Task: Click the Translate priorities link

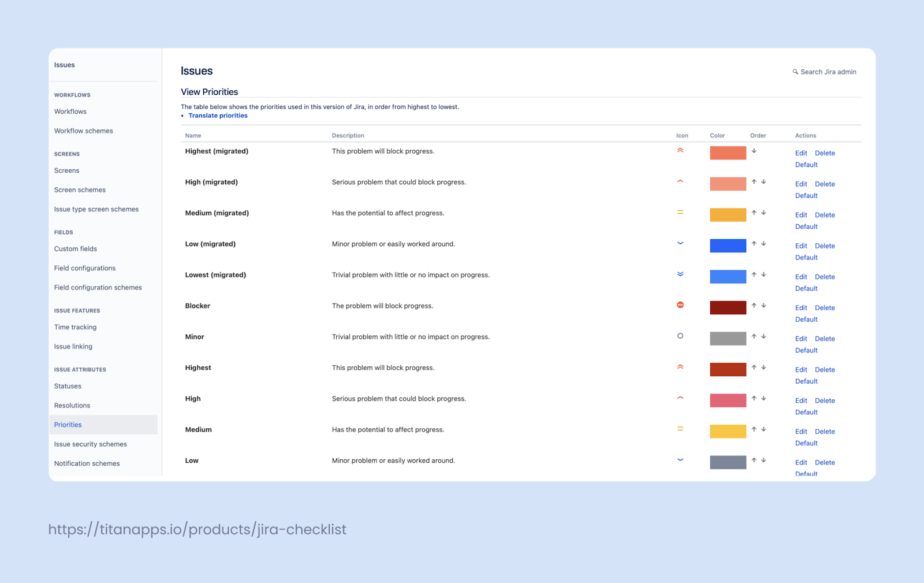Action: (218, 115)
